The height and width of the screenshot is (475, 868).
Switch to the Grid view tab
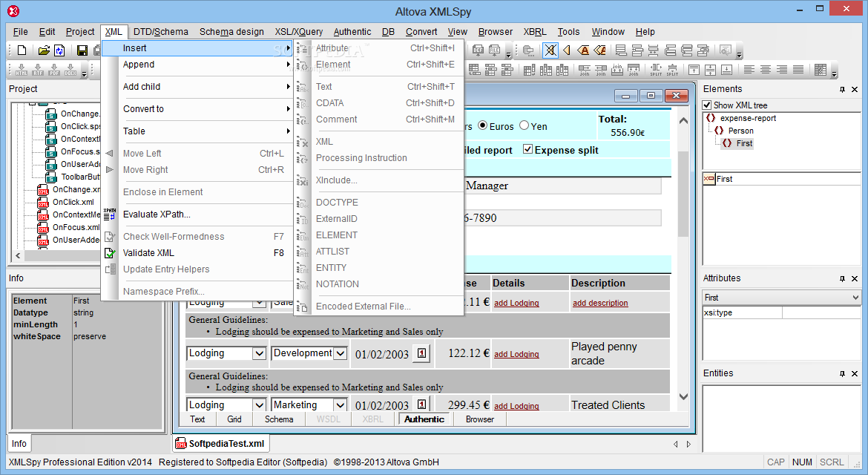234,419
